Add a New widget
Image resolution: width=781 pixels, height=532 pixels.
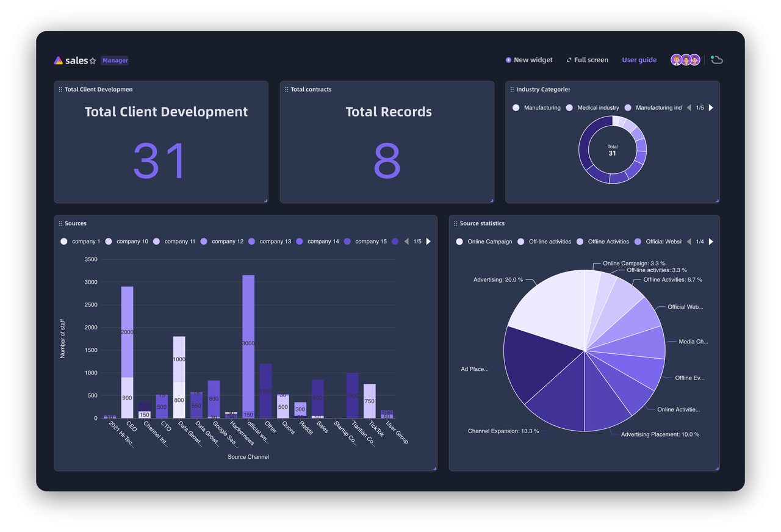tap(529, 60)
